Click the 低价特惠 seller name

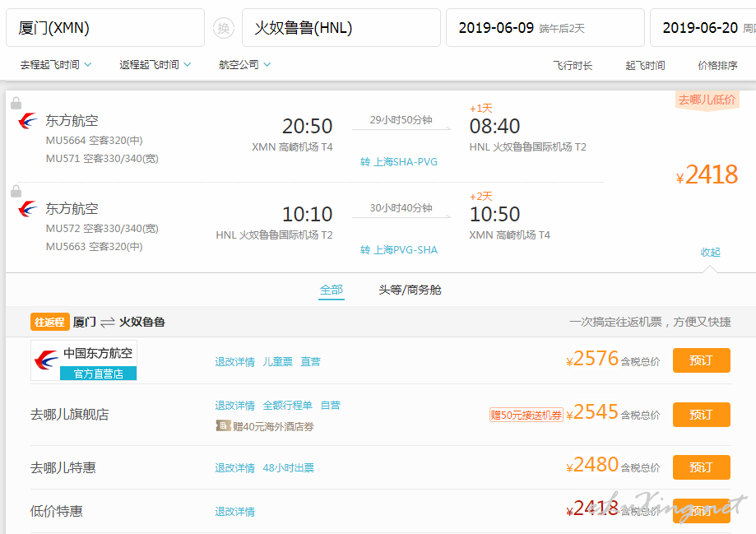[57, 511]
